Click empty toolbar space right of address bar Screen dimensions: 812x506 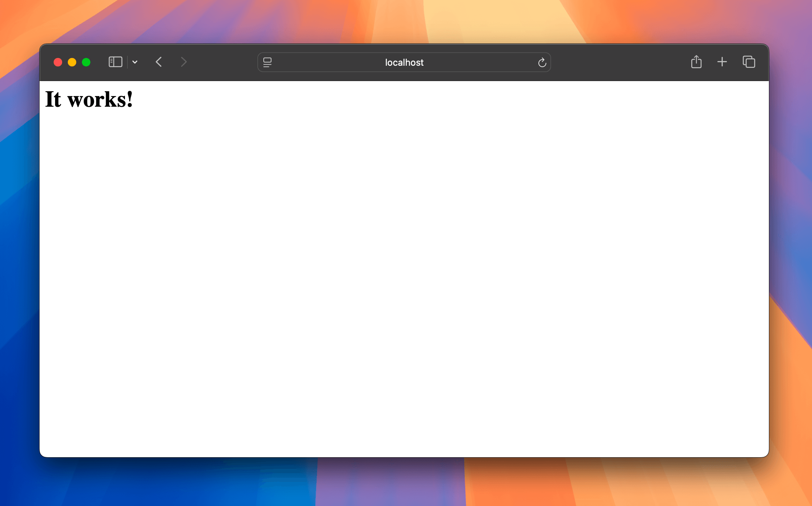click(618, 62)
